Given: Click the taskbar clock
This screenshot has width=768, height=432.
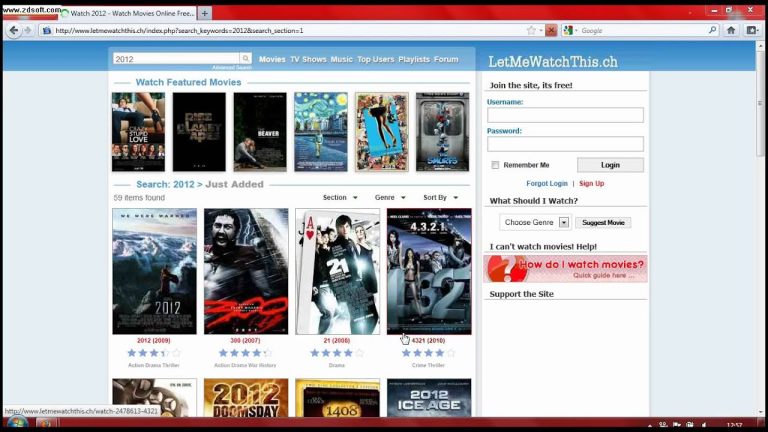Looking at the screenshot, I should click(x=734, y=425).
